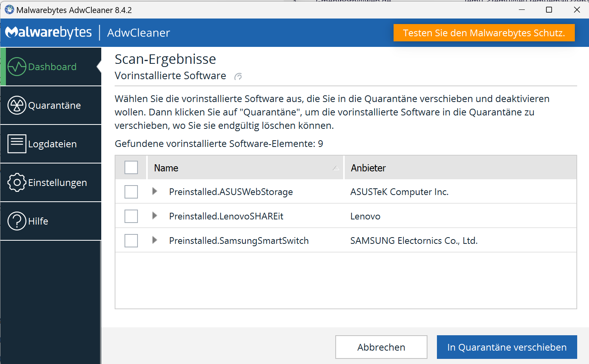
Task: Tick the Preinstalled.SamsungSmartSwitch checkbox
Action: pyautogui.click(x=131, y=241)
